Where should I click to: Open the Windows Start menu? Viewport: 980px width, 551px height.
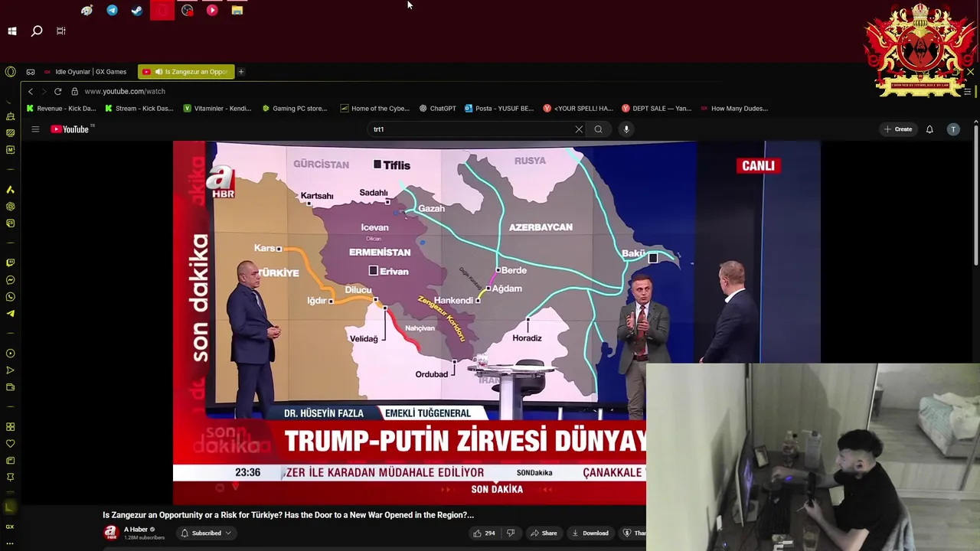click(12, 31)
